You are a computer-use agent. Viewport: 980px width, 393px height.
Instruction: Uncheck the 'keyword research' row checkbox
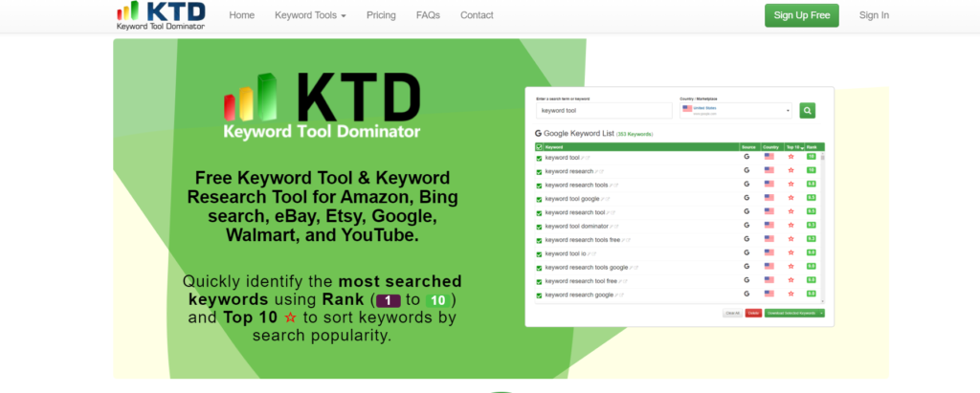coord(540,172)
